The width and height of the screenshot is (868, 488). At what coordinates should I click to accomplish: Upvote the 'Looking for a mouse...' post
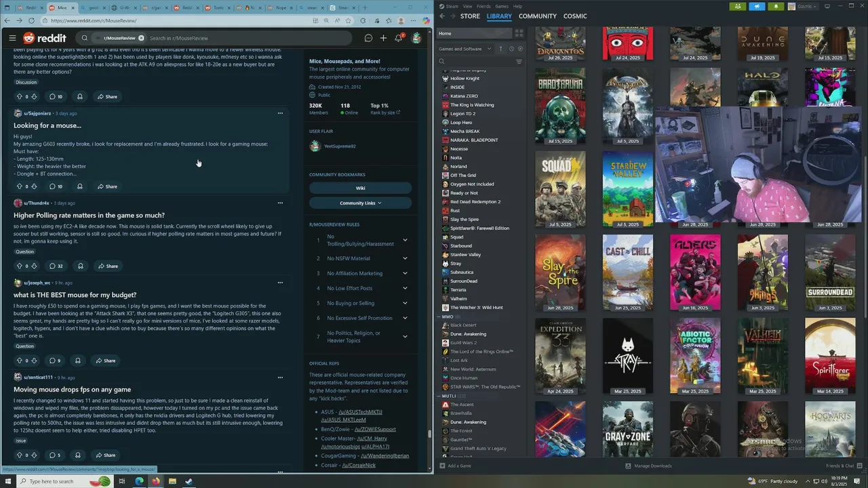[x=19, y=186]
